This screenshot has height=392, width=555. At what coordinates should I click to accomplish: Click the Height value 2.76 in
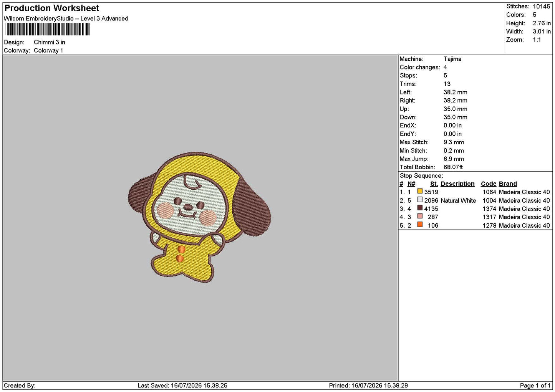(542, 23)
